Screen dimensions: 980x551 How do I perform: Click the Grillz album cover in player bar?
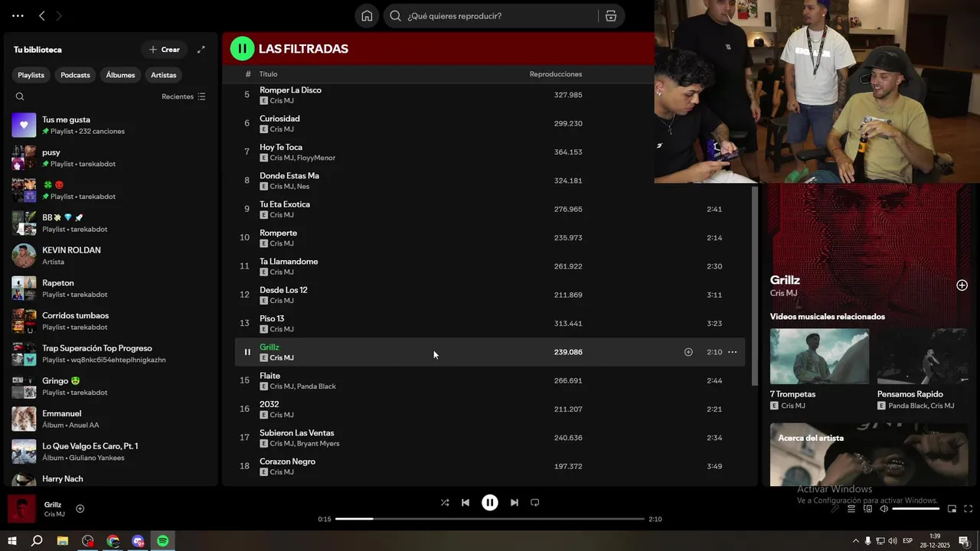coord(21,509)
